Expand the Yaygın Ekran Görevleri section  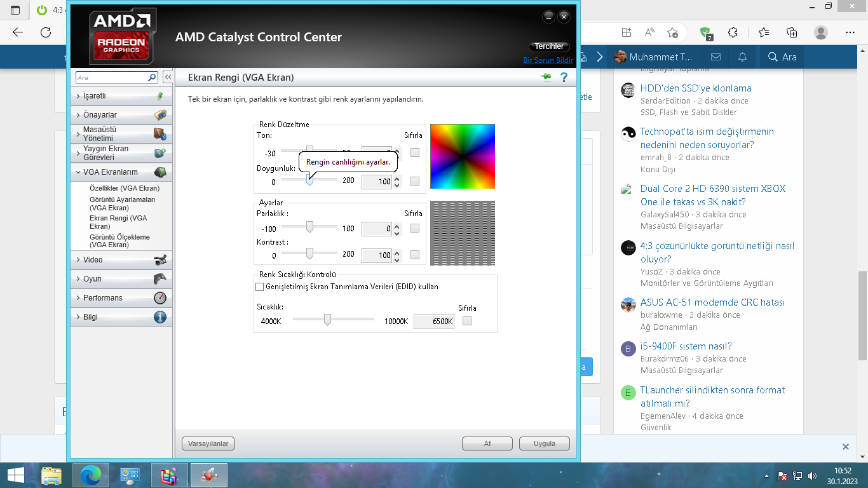point(121,153)
